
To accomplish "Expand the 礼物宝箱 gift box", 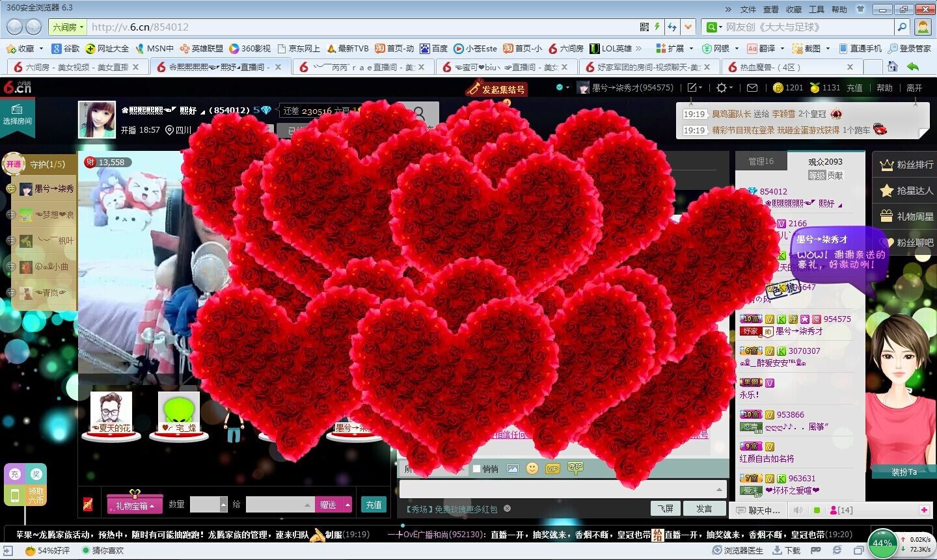I will pos(135,505).
